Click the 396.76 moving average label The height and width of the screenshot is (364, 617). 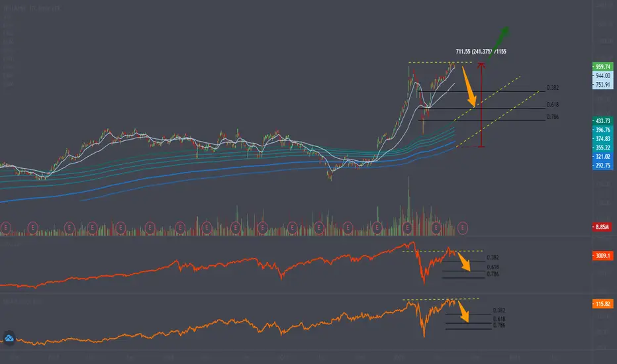pyautogui.click(x=602, y=130)
